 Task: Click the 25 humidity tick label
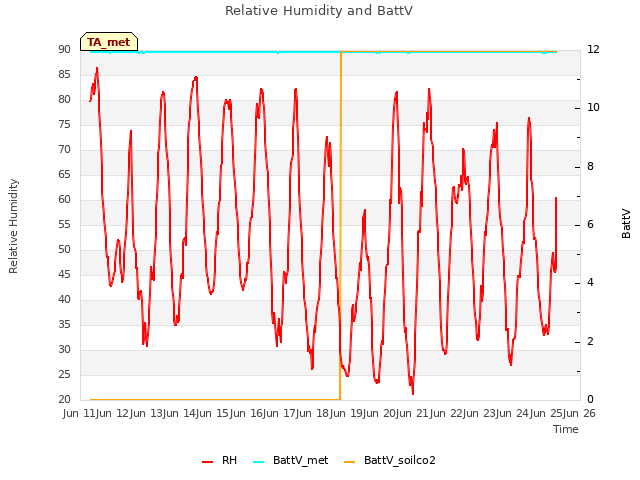point(64,374)
